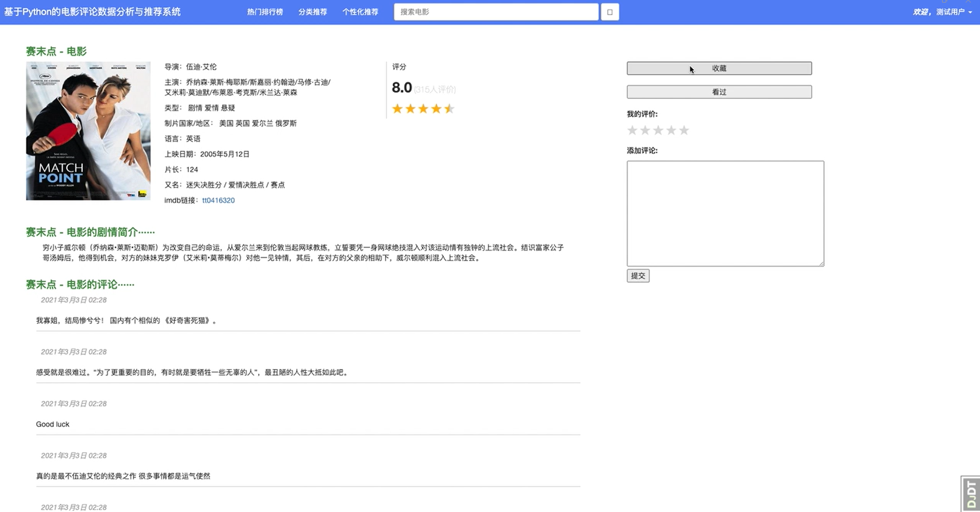Click the language value 英语
980x512 pixels.
coord(193,138)
